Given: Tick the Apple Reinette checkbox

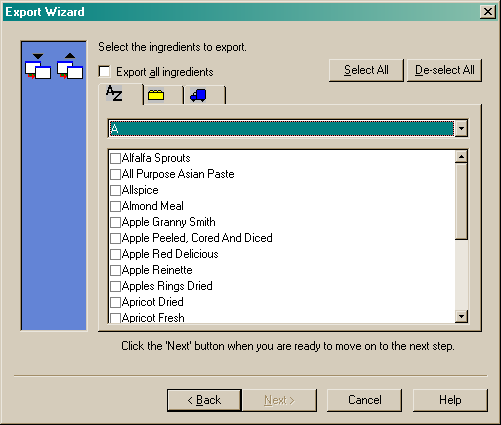Looking at the screenshot, I should tap(115, 270).
